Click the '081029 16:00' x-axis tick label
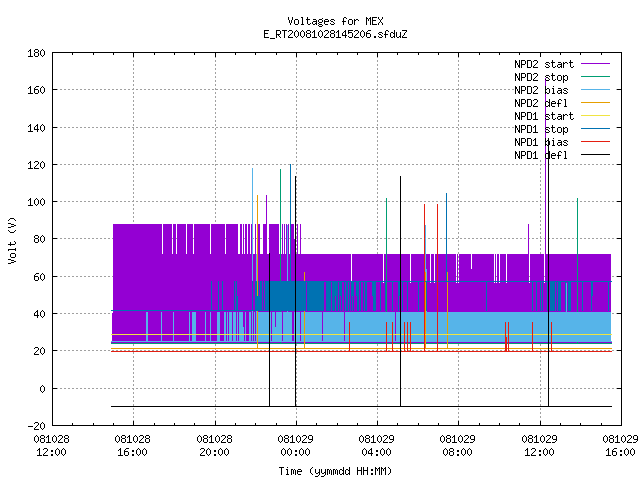 point(620,446)
